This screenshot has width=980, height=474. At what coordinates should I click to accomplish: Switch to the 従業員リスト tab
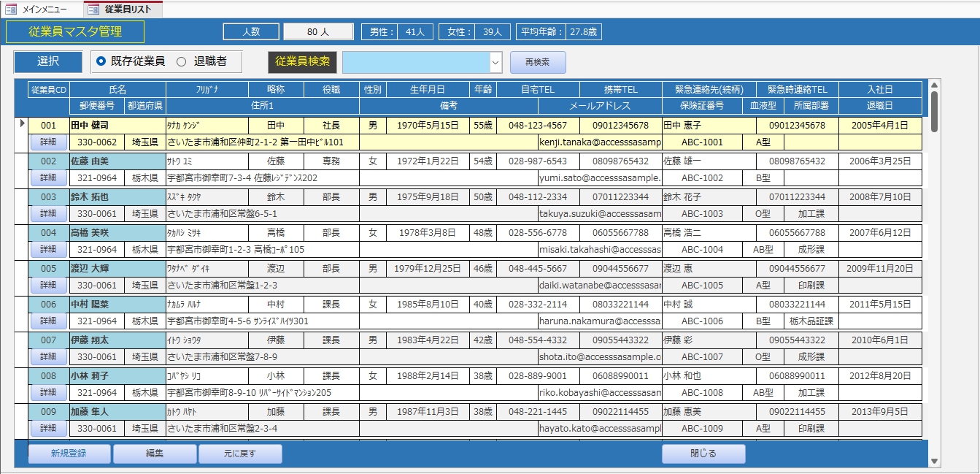[128, 9]
